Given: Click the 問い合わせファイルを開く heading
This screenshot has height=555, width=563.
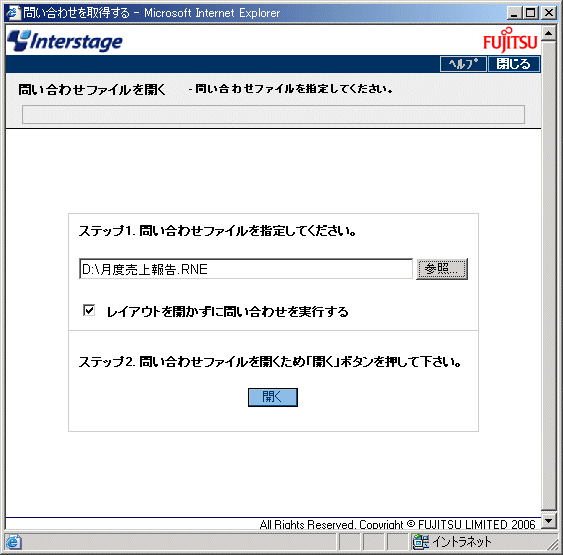Looking at the screenshot, I should click(92, 89).
